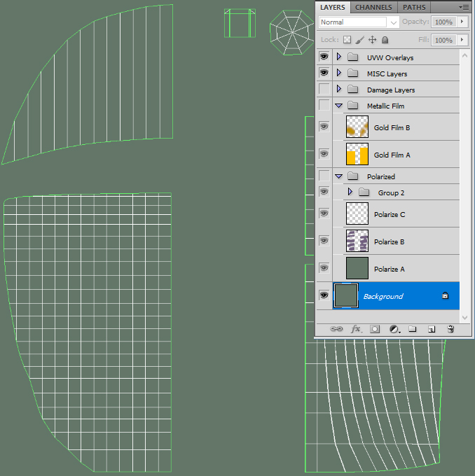Create a new layer
Viewport: 475px width, 476px height.
(432, 329)
